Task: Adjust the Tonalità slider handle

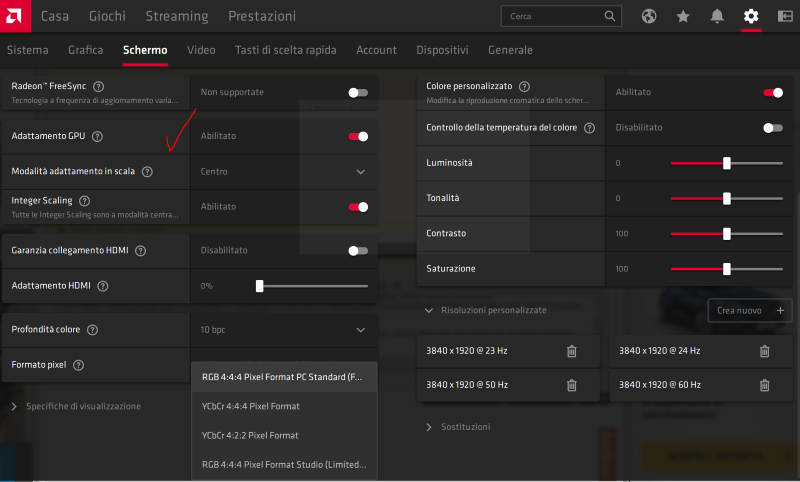Action: coord(727,198)
